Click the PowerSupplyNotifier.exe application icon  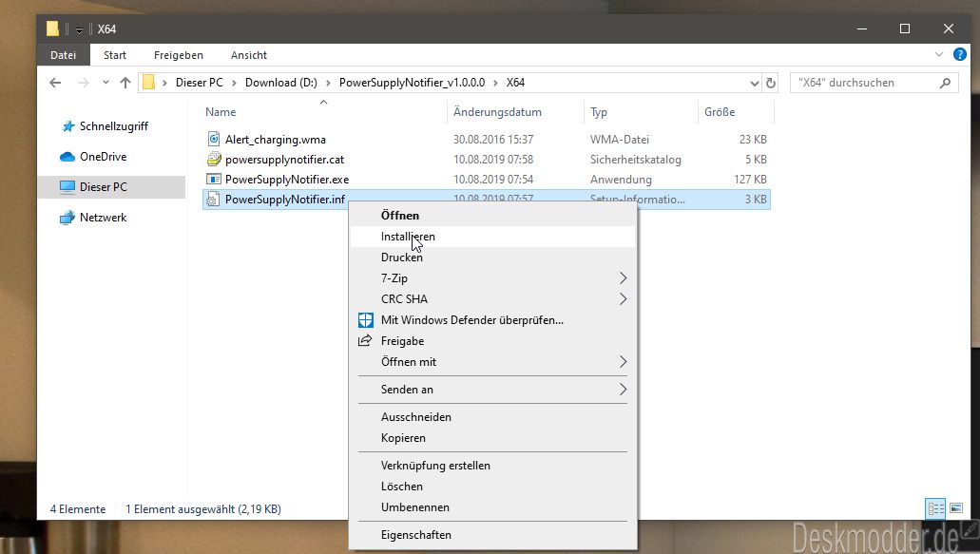[x=214, y=180]
